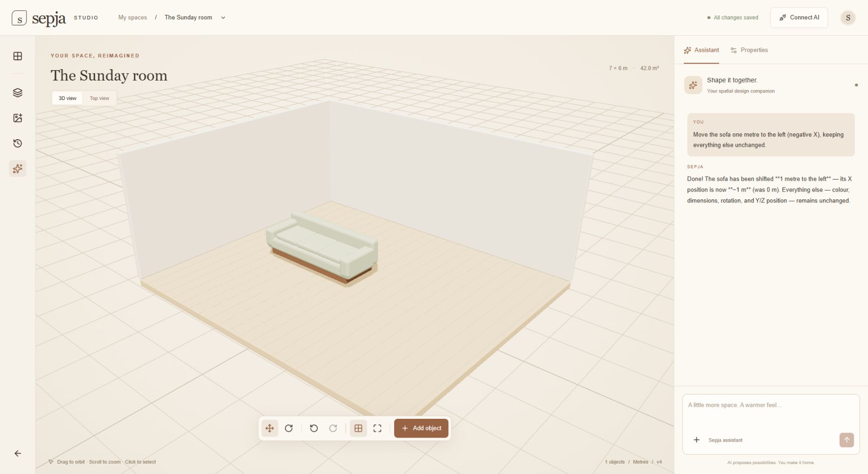Image resolution: width=868 pixels, height=474 pixels.
Task: Expand The Sunday room dropdown chevron
Action: click(x=223, y=18)
